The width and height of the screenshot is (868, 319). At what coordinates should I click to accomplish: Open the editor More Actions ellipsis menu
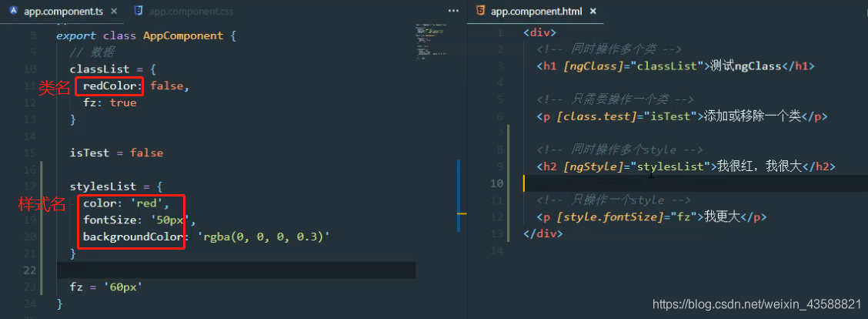[x=453, y=11]
